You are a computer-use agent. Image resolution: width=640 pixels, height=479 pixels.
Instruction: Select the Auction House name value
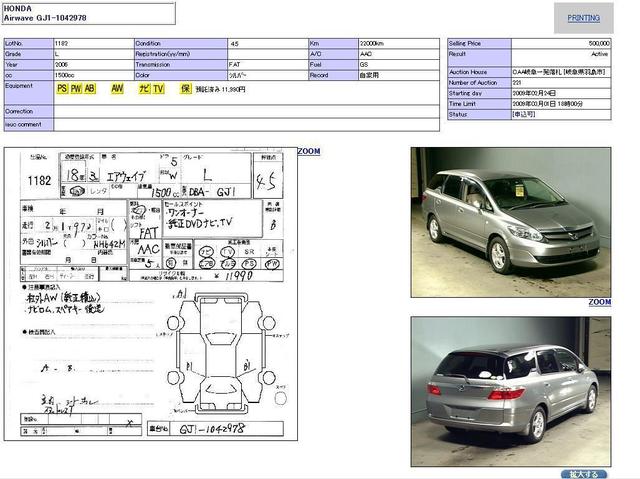pyautogui.click(x=559, y=72)
